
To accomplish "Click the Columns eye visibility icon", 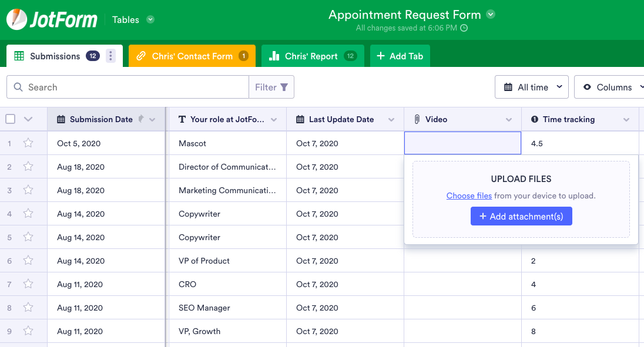I will [x=587, y=87].
